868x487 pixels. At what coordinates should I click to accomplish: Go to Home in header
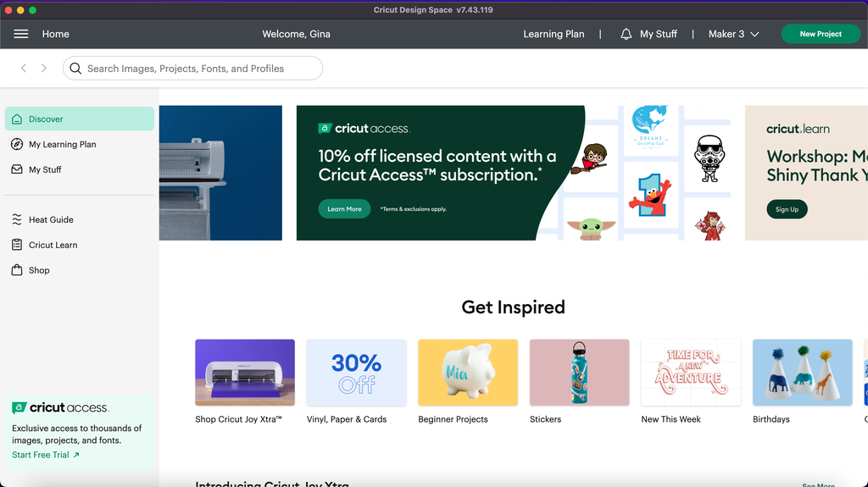pyautogui.click(x=56, y=34)
